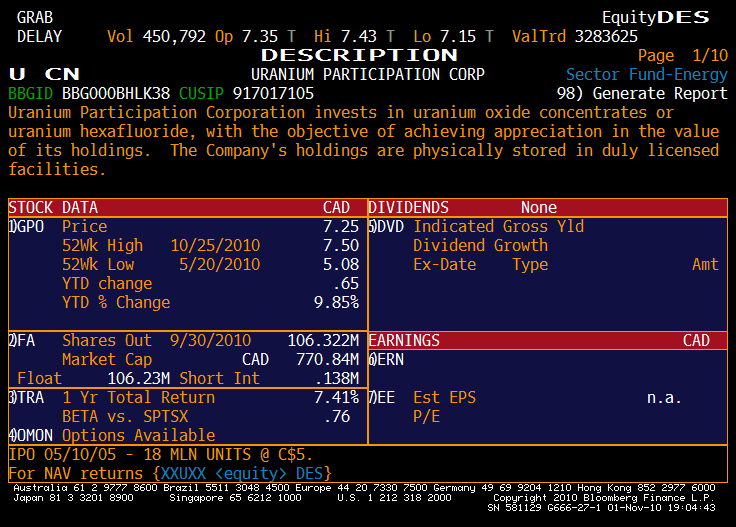Click the Dividend Growth label
The width and height of the screenshot is (736, 527).
pyautogui.click(x=480, y=245)
